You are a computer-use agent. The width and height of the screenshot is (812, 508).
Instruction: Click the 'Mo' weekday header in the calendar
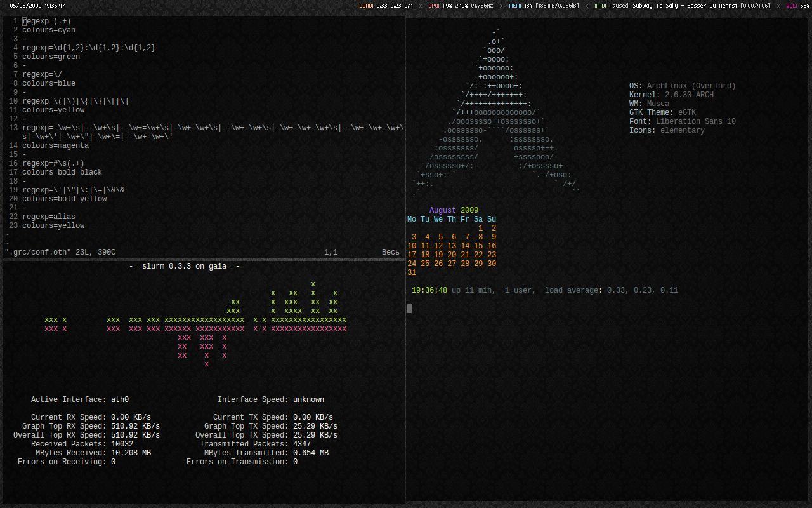tap(412, 219)
